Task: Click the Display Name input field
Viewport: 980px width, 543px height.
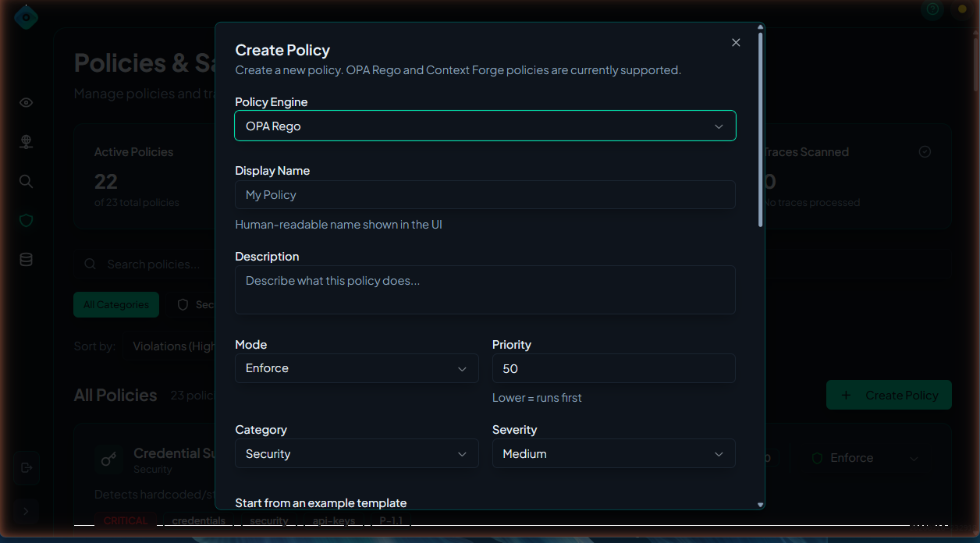Action: [x=485, y=195]
